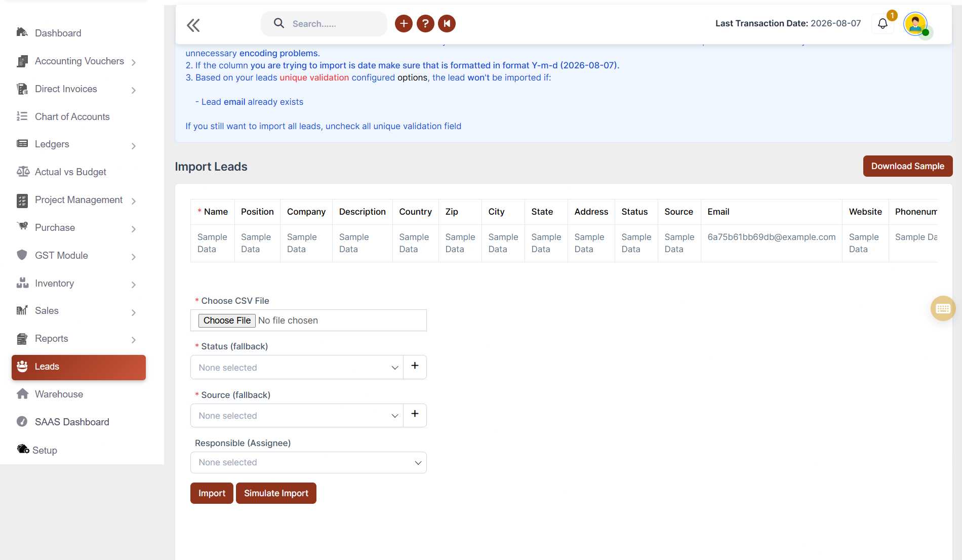962x560 pixels.
Task: Click the Actual vs Budget scales icon
Action: 23,172
